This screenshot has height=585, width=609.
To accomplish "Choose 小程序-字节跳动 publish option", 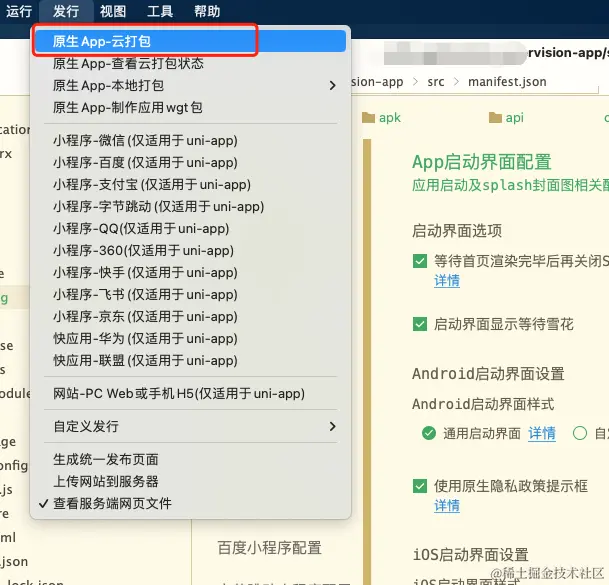I will (x=190, y=206).
